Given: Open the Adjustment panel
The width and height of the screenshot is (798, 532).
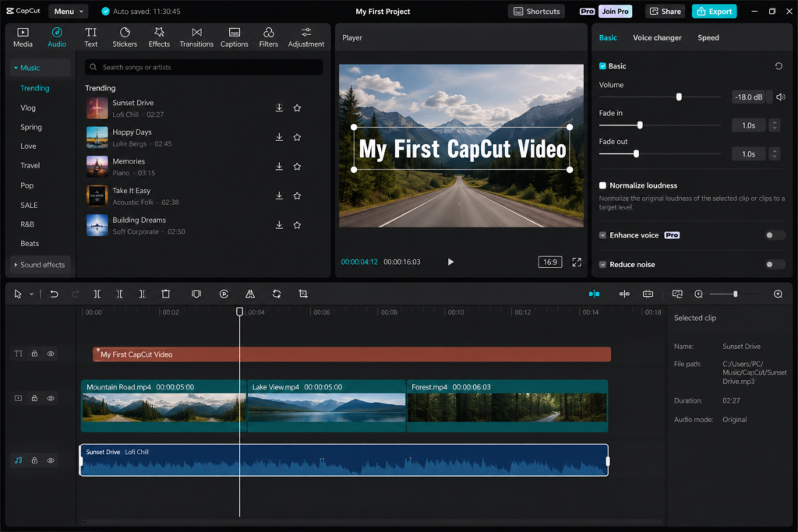Looking at the screenshot, I should 305,37.
